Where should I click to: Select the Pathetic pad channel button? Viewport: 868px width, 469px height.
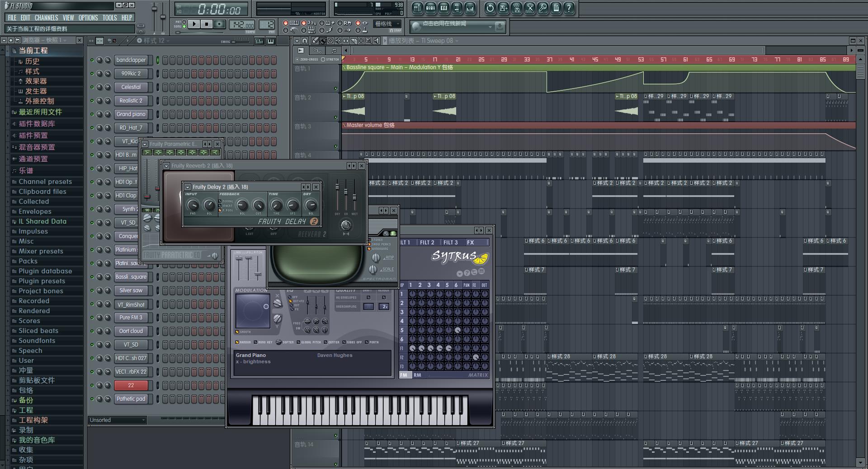(x=131, y=399)
